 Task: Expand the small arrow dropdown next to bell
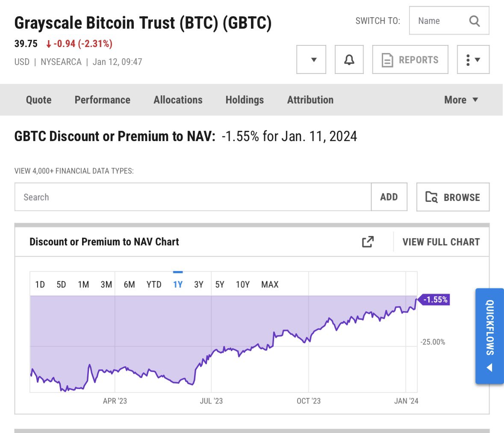tap(311, 59)
